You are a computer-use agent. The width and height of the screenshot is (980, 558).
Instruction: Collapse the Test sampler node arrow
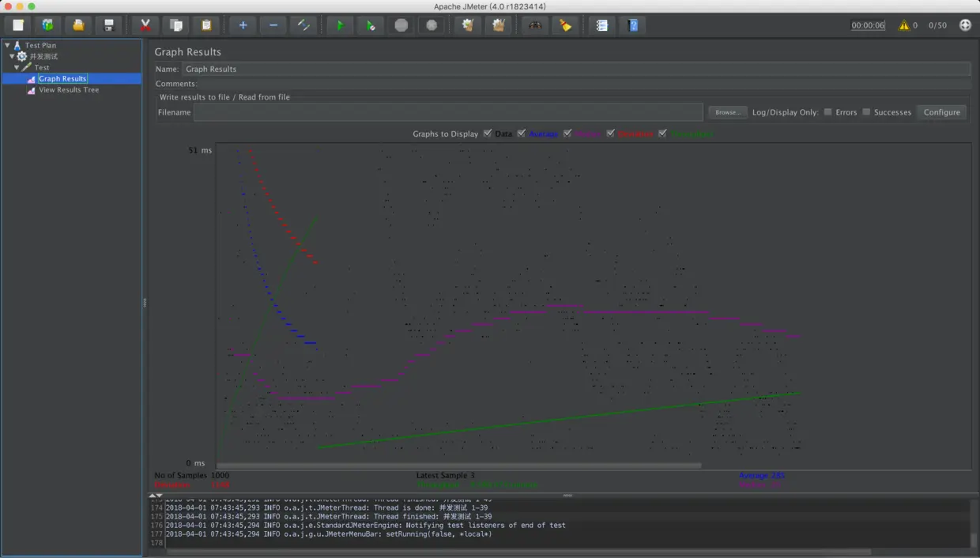17,68
